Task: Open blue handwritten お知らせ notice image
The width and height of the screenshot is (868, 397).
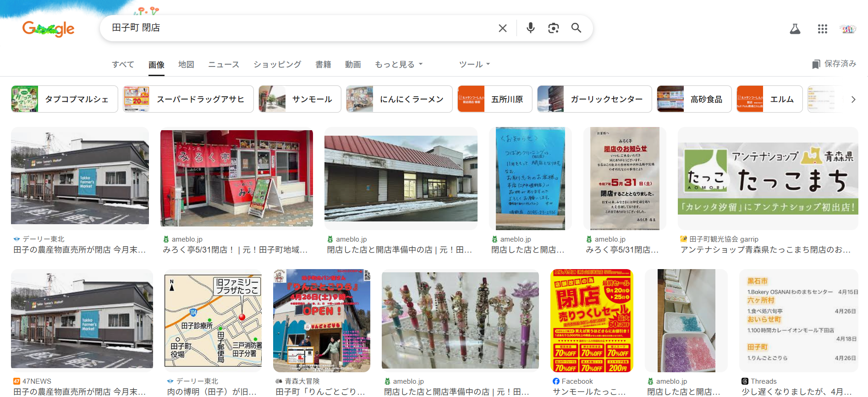Action: [x=530, y=178]
